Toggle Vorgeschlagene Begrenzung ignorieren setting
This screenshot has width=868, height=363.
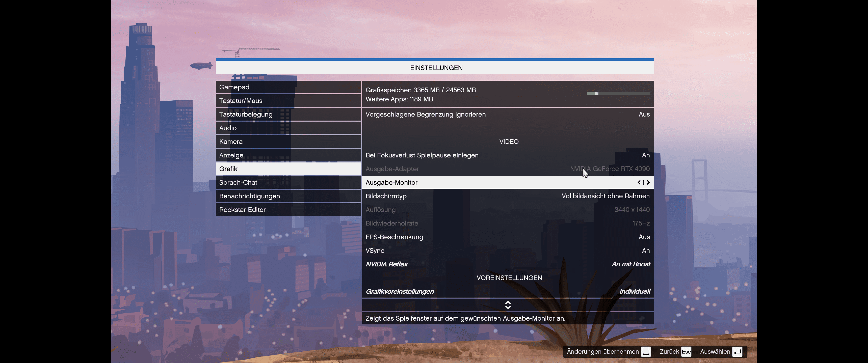[508, 115]
